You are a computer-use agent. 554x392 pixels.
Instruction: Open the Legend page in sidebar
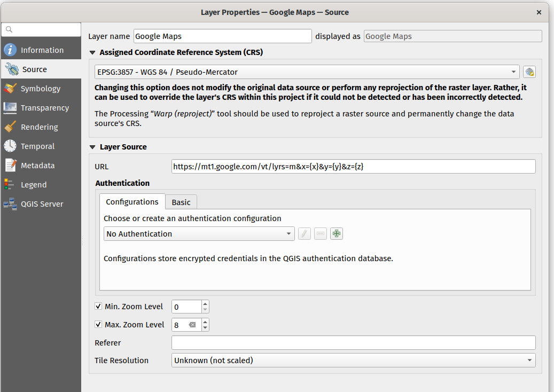tap(34, 185)
